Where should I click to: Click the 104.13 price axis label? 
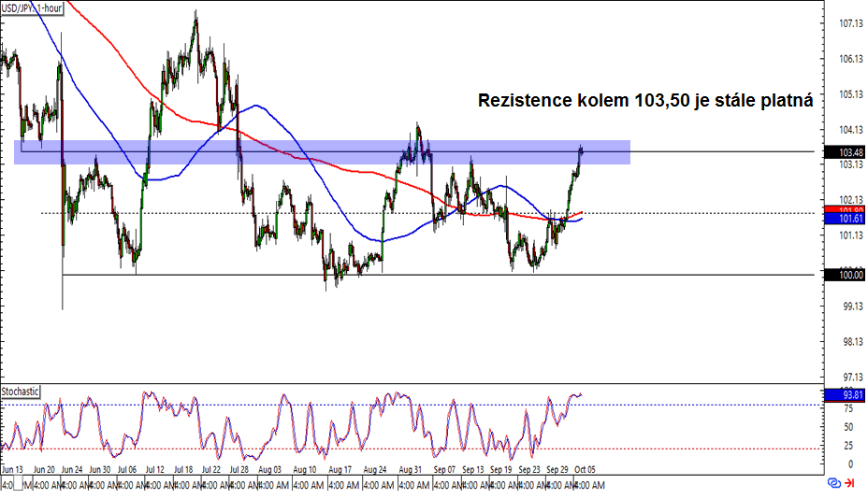851,130
